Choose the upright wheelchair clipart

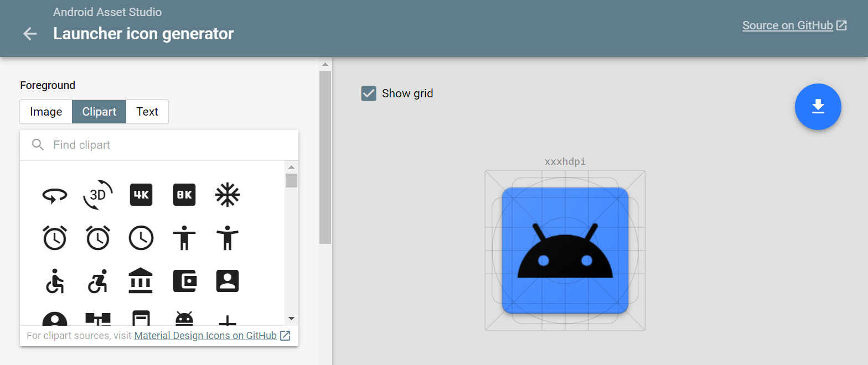[55, 281]
